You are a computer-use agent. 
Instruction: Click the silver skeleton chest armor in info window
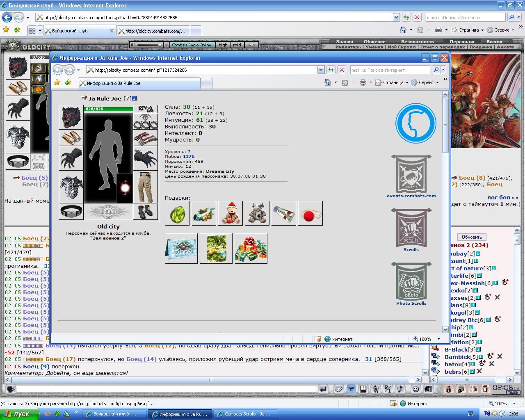[x=71, y=187]
